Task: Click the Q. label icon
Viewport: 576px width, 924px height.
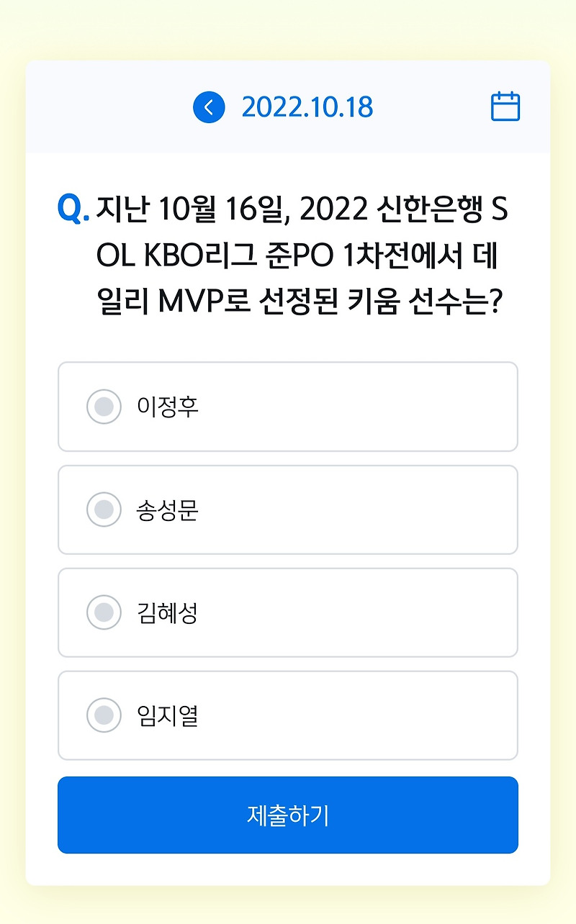Action: 73,209
